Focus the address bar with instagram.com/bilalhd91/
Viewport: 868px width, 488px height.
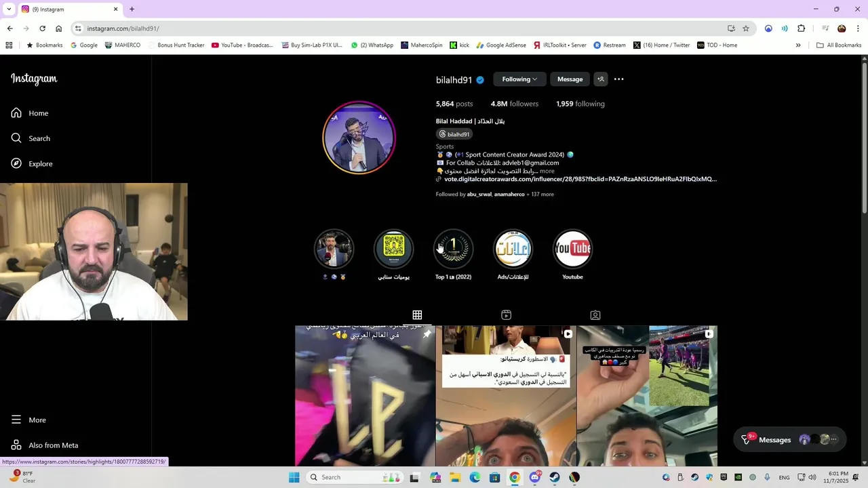pyautogui.click(x=400, y=28)
